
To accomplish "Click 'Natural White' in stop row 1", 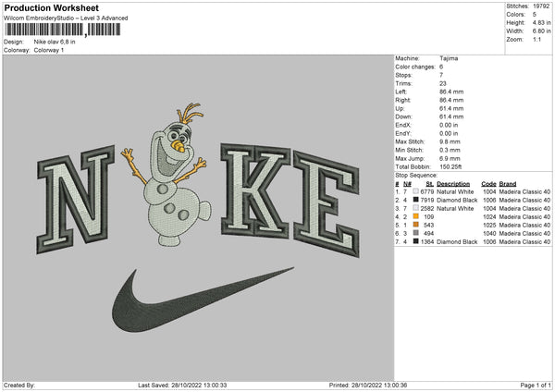I will click(455, 191).
